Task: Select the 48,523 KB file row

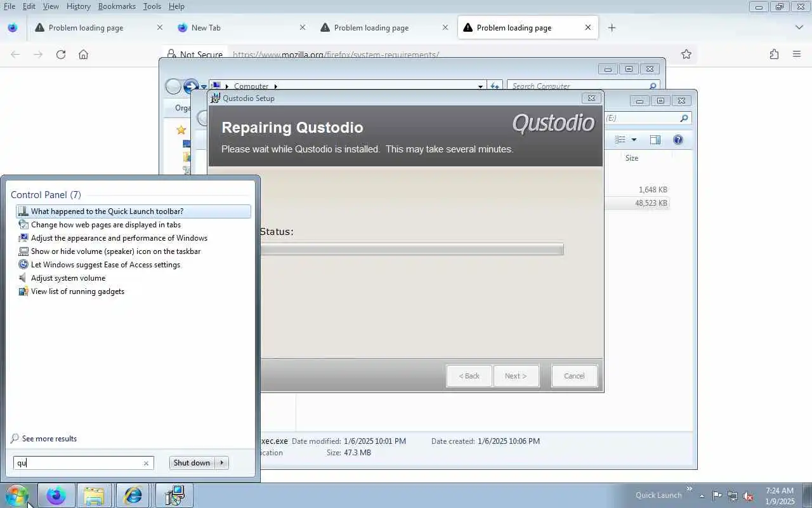Action: pos(637,203)
